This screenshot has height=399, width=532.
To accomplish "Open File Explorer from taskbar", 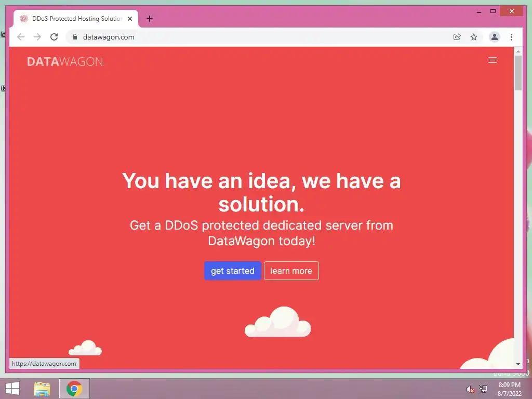I will pyautogui.click(x=42, y=389).
